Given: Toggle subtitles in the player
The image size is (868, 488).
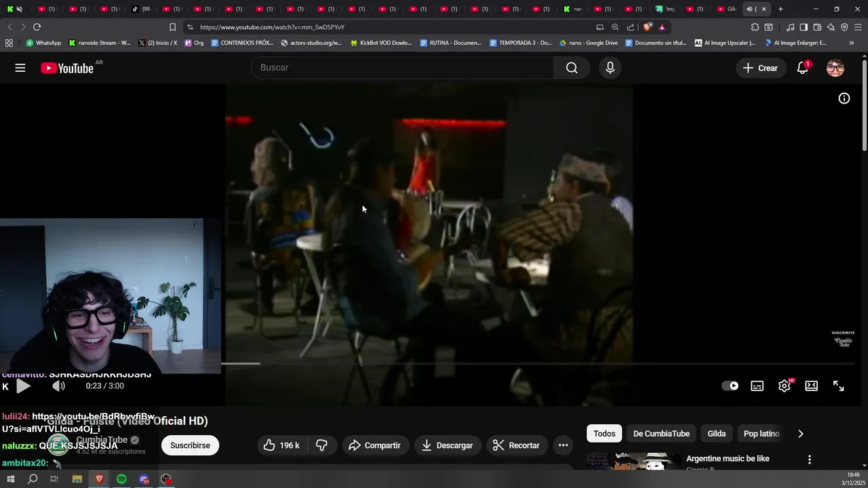Looking at the screenshot, I should click(757, 386).
